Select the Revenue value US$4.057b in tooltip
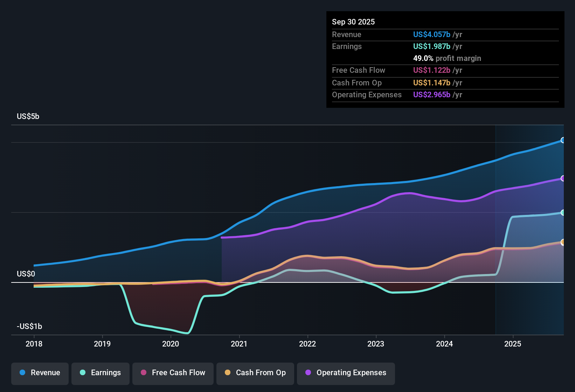The width and height of the screenshot is (575, 392). point(431,34)
